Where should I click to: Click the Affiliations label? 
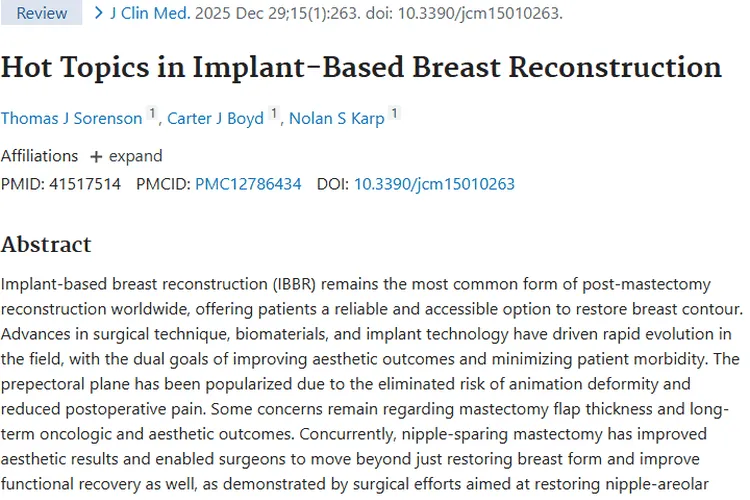click(x=39, y=156)
